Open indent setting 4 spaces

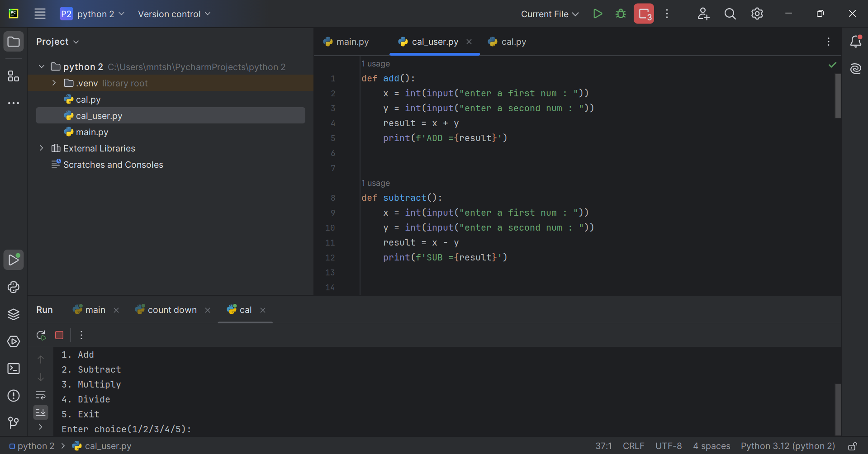pyautogui.click(x=711, y=446)
